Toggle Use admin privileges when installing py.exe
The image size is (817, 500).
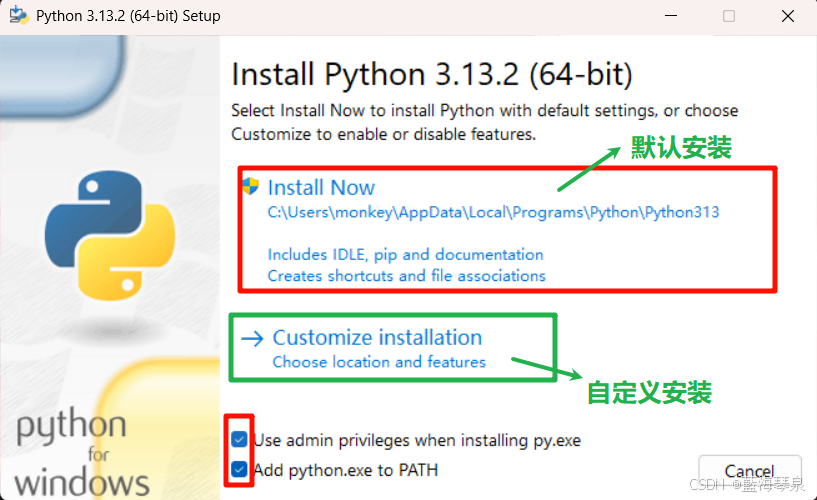tap(239, 440)
